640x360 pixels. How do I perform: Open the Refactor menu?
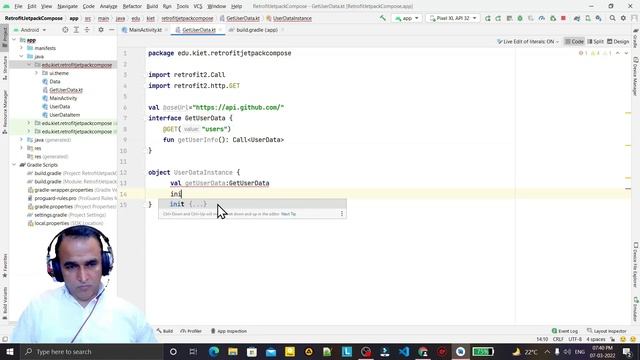click(x=132, y=7)
